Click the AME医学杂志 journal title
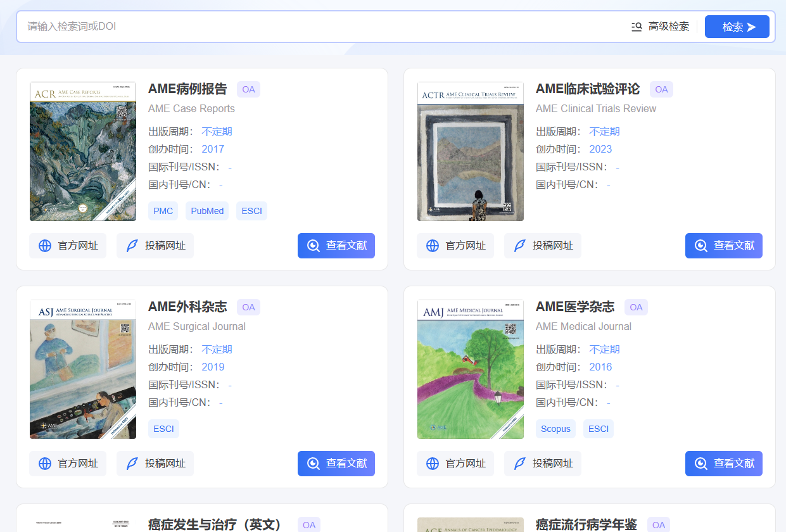This screenshot has height=532, width=786. coord(575,307)
